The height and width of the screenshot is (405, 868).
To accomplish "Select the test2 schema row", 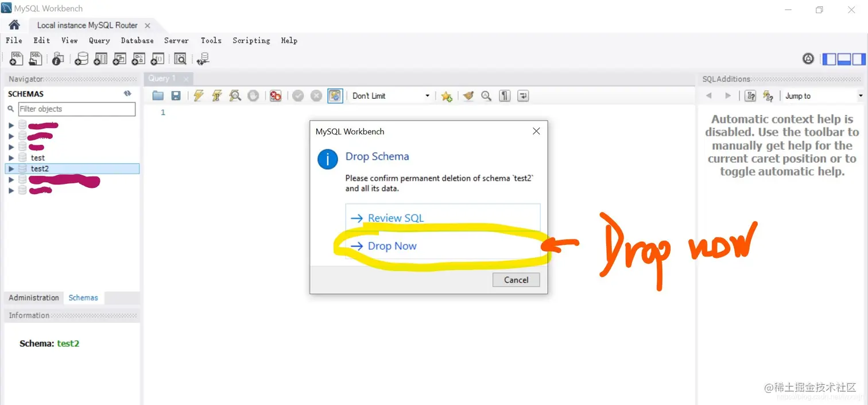I will (72, 169).
